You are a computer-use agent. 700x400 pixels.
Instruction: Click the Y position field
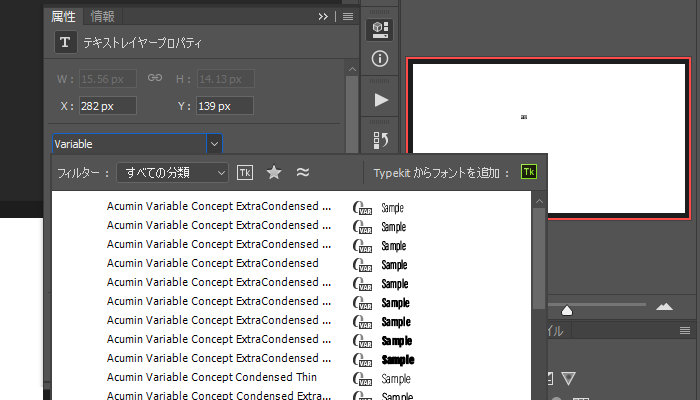[225, 106]
